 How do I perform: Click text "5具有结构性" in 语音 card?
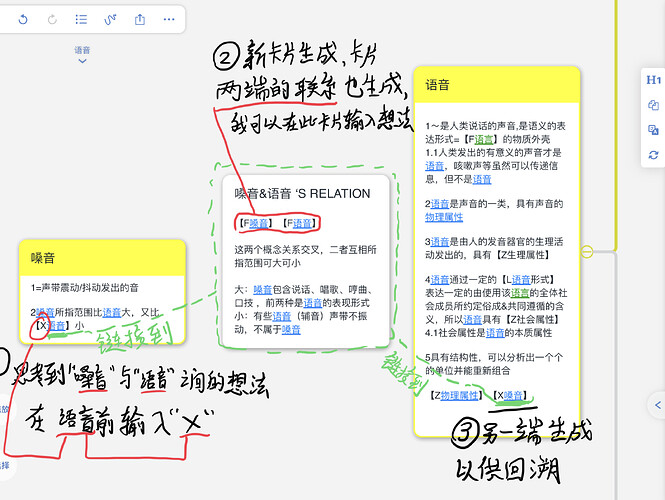click(x=453, y=357)
